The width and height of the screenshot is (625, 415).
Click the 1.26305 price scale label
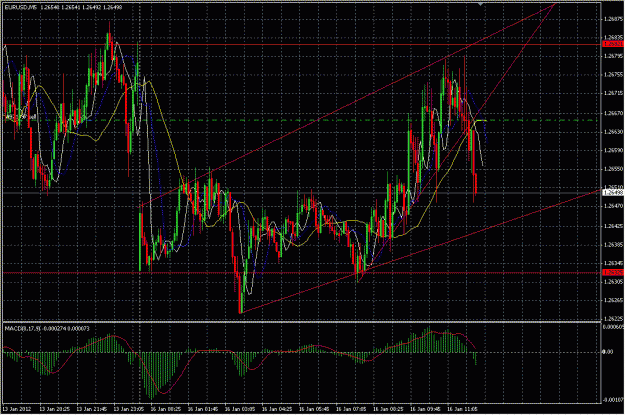pyautogui.click(x=613, y=282)
